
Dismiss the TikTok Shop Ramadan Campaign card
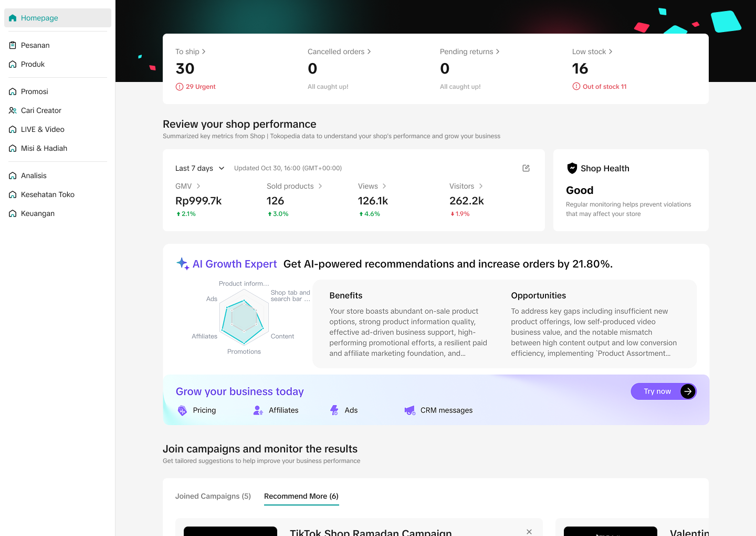coord(529,531)
